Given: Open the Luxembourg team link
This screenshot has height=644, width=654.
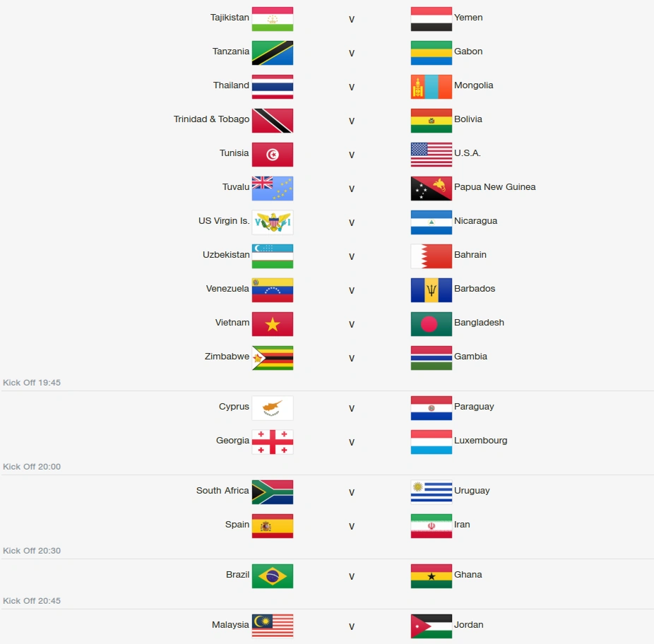Looking at the screenshot, I should point(480,441).
